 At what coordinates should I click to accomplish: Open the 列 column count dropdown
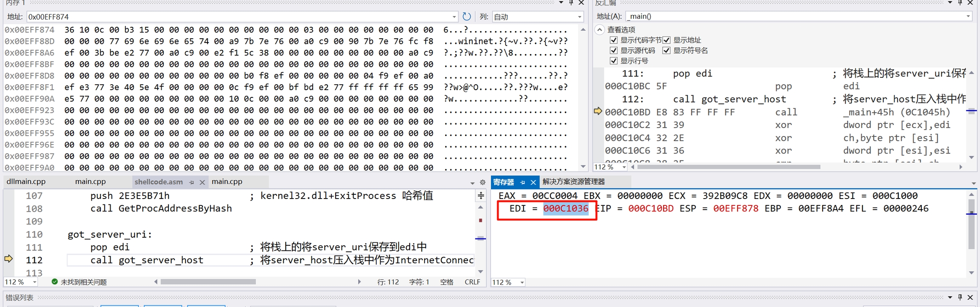click(579, 17)
